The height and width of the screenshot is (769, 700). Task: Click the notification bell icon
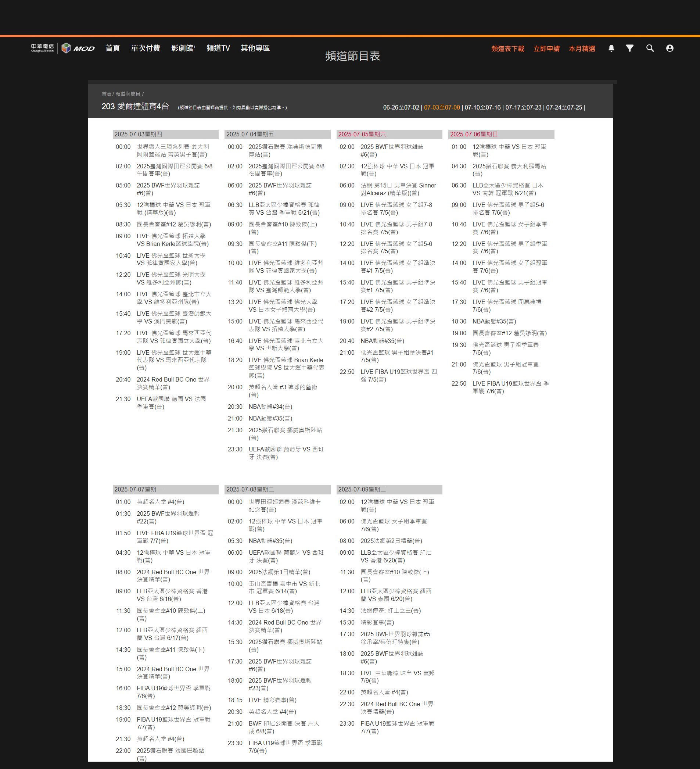click(611, 48)
